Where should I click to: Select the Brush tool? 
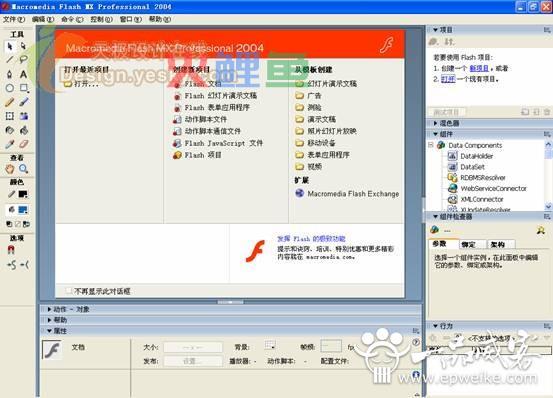[24, 102]
